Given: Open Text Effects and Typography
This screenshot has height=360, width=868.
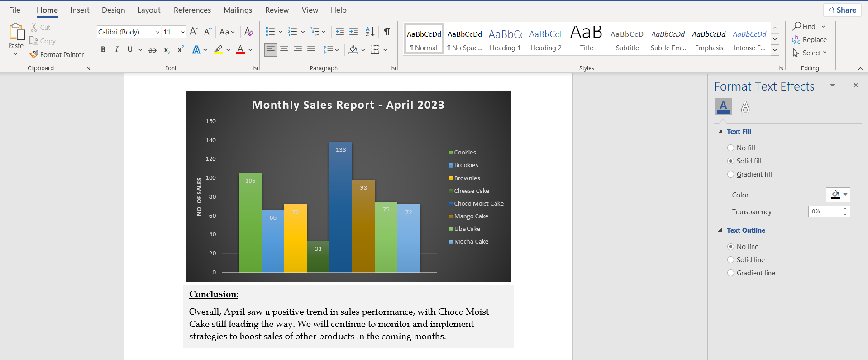Looking at the screenshot, I should 196,50.
